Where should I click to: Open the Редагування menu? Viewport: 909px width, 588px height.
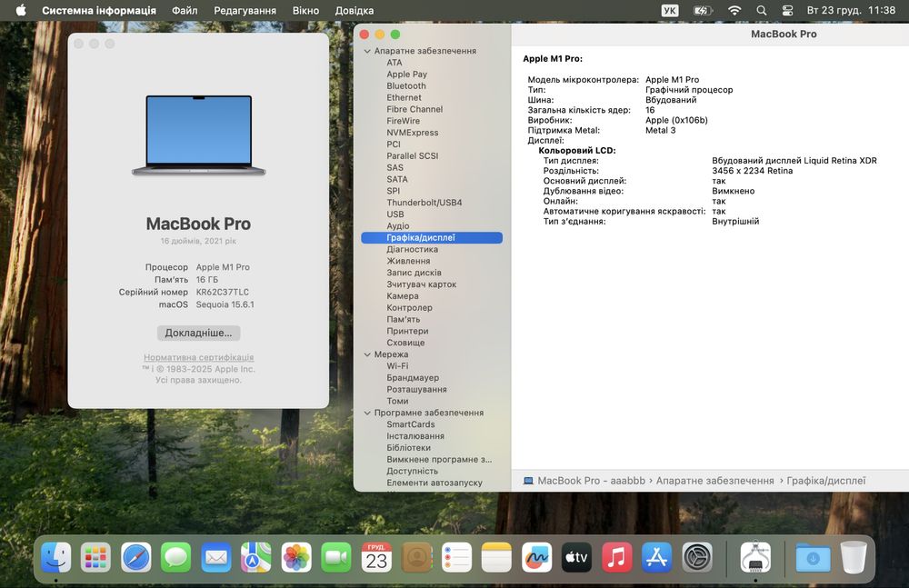tap(245, 10)
